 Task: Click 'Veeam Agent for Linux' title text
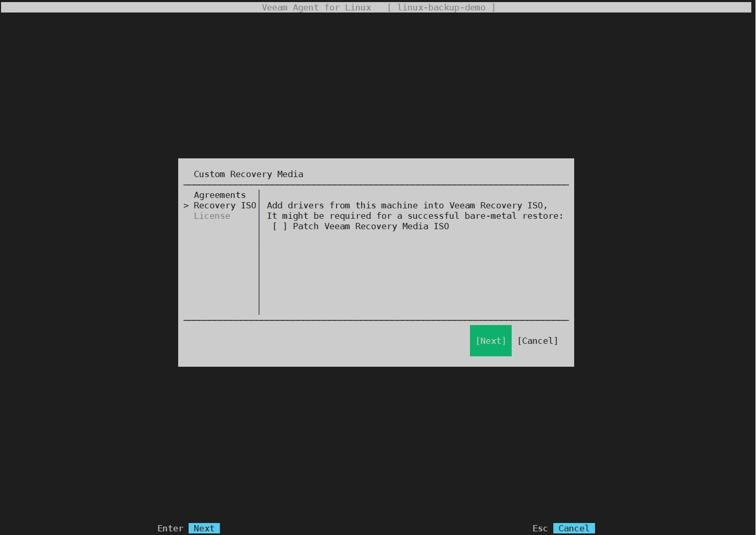(x=316, y=7)
